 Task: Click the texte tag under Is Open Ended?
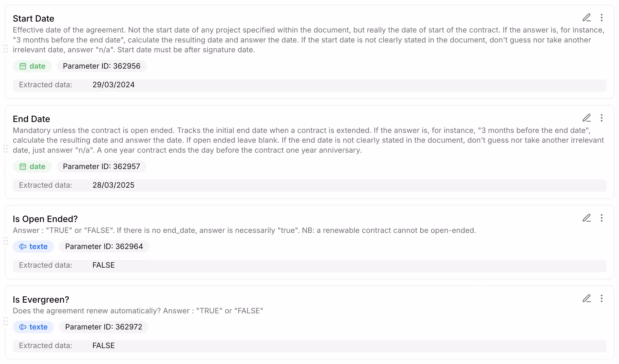pos(33,247)
